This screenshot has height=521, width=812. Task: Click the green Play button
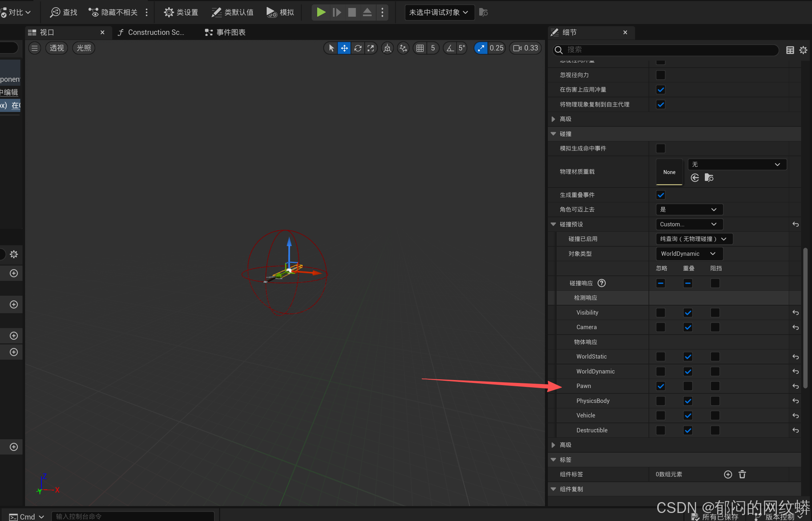321,12
